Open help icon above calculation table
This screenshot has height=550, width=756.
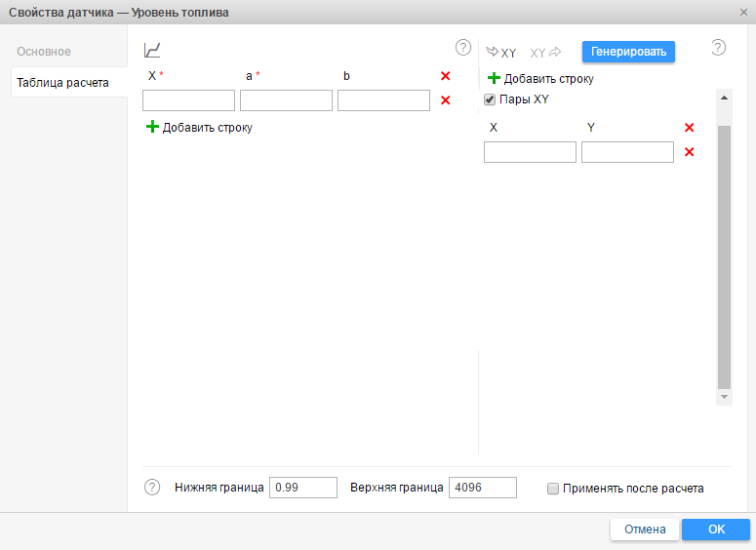(x=463, y=48)
